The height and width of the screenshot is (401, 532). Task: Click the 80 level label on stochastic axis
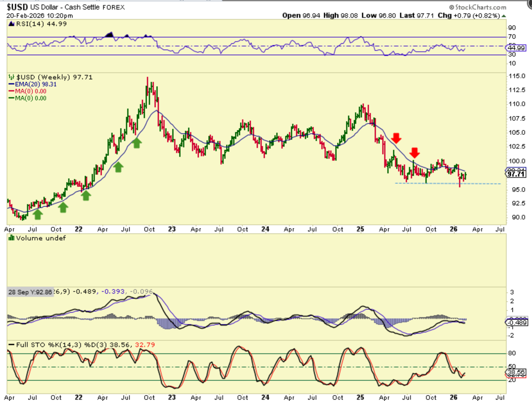coord(512,353)
